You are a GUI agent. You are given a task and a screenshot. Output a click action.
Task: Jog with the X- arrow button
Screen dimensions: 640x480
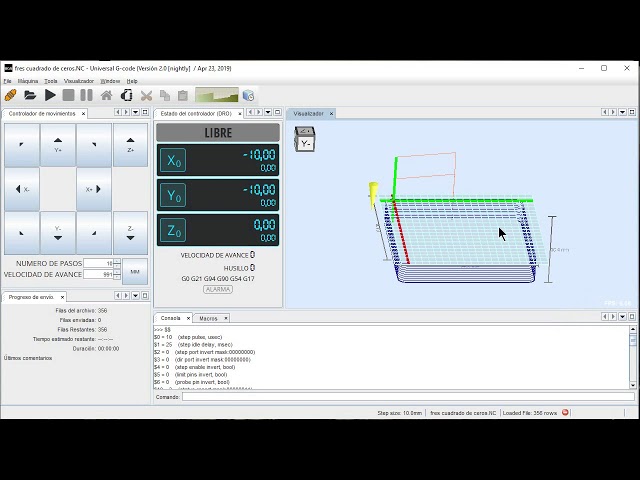[22, 189]
